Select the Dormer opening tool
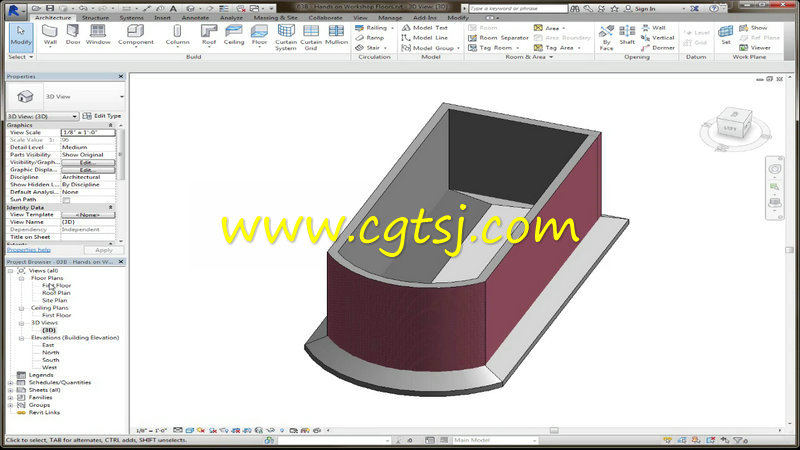800x450 pixels. [x=658, y=47]
